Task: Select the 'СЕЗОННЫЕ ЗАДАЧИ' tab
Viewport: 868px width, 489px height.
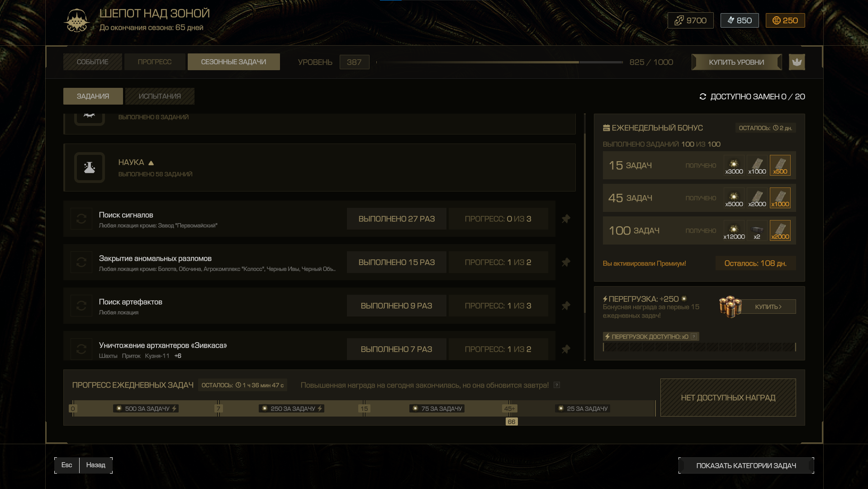Action: [x=233, y=62]
